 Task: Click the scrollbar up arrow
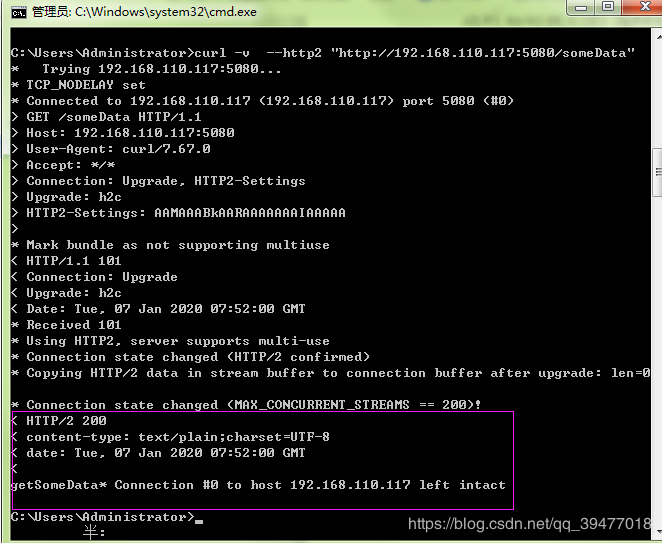click(658, 37)
